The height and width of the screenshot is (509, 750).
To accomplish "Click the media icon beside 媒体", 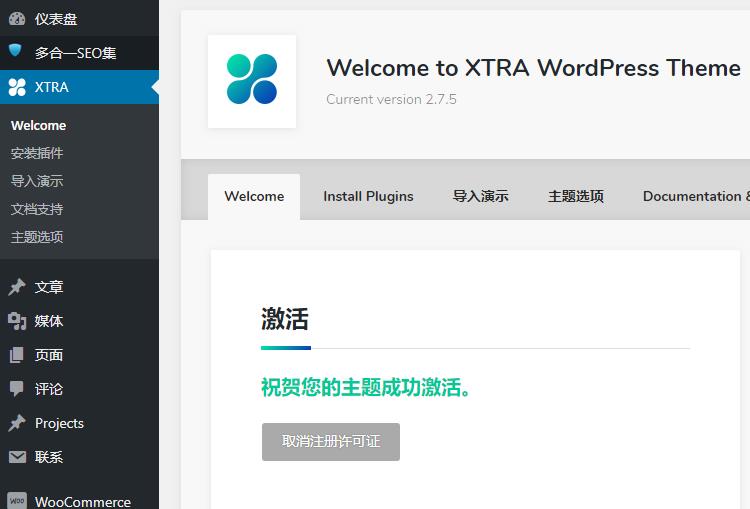I will tap(17, 321).
